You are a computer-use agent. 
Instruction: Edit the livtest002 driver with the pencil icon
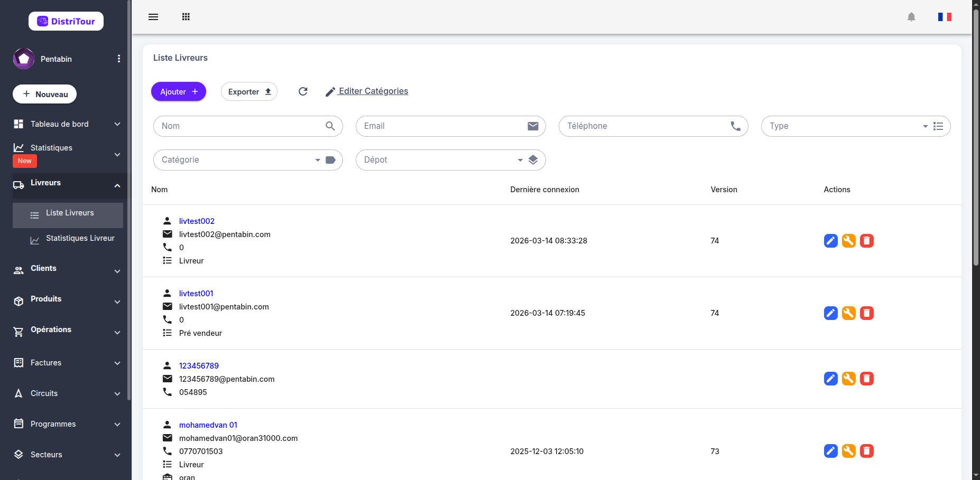(831, 241)
